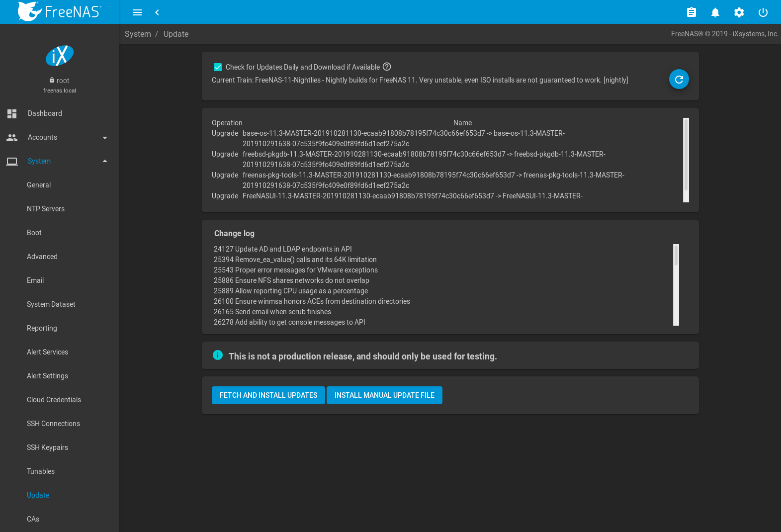Click the hamburger menu icon in top bar
781x532 pixels.
click(137, 12)
